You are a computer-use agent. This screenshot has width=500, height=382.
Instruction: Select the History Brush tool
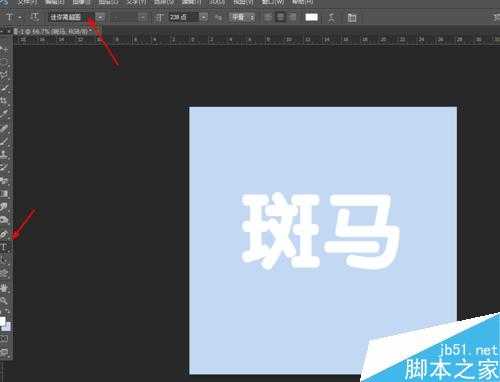click(x=4, y=167)
